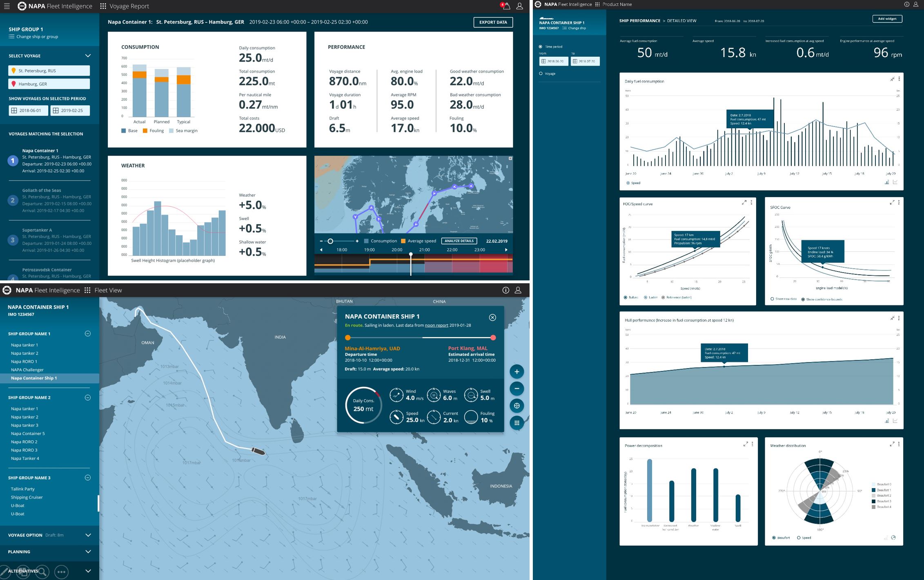Expand the SFOC Curve widget

click(x=892, y=202)
